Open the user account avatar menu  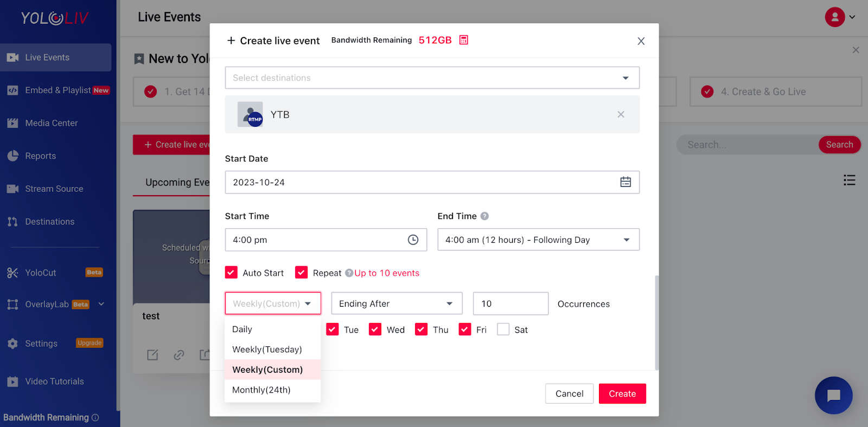835,17
